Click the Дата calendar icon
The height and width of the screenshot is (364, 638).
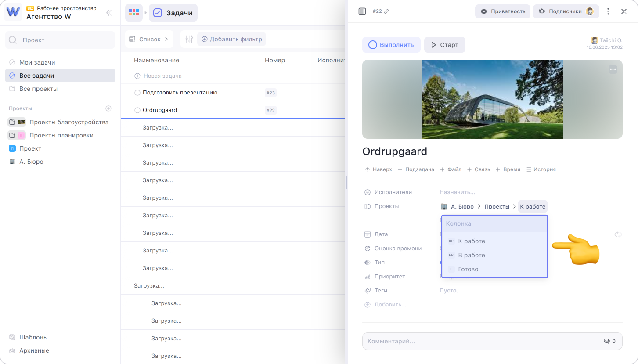(368, 234)
